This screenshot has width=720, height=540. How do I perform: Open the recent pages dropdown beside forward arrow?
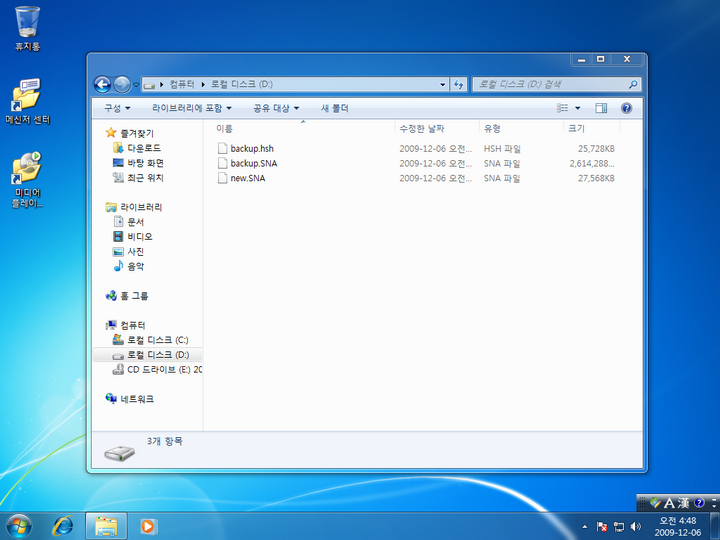[136, 84]
